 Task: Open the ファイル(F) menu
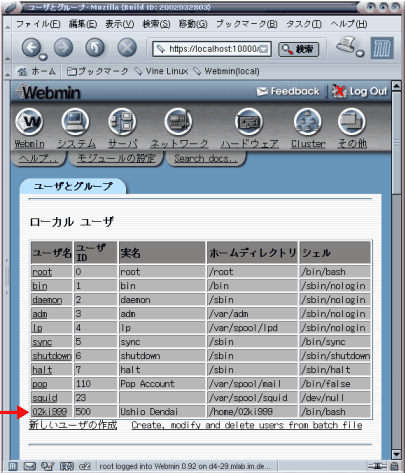38,24
